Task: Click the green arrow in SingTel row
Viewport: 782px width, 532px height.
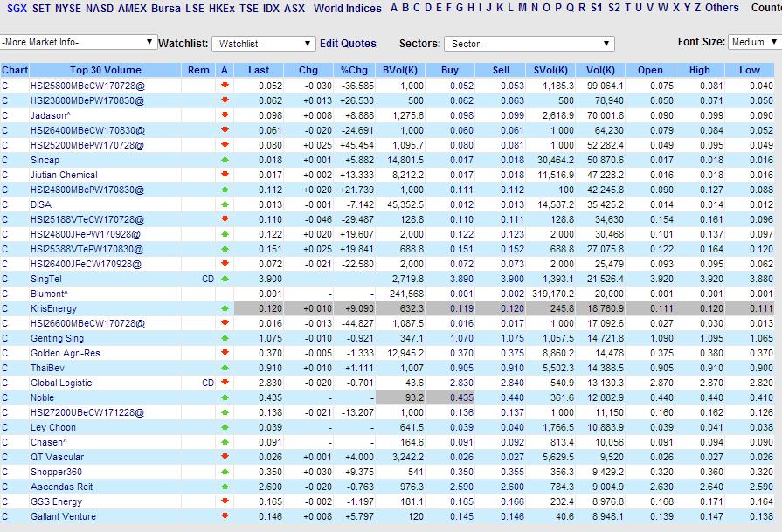Action: [225, 279]
